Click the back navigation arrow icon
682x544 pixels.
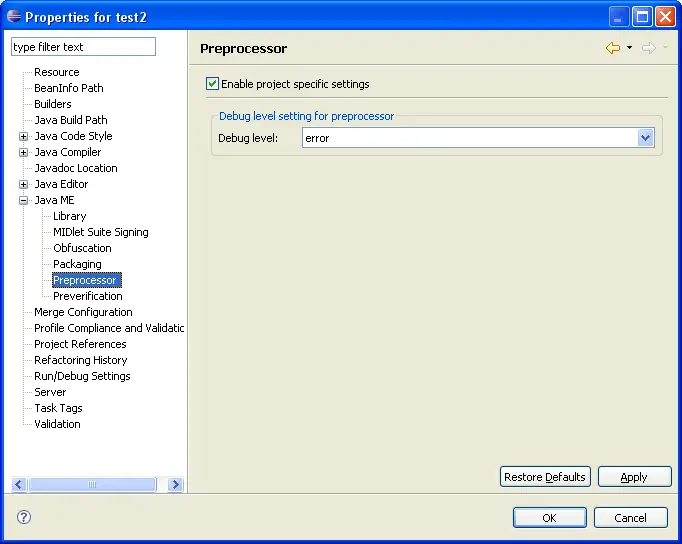point(612,48)
